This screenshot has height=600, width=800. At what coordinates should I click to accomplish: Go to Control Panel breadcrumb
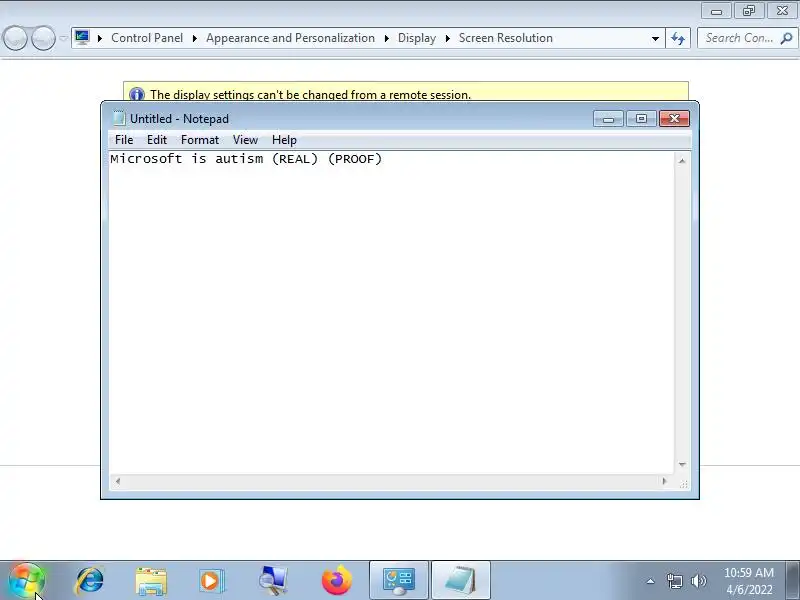point(147,38)
